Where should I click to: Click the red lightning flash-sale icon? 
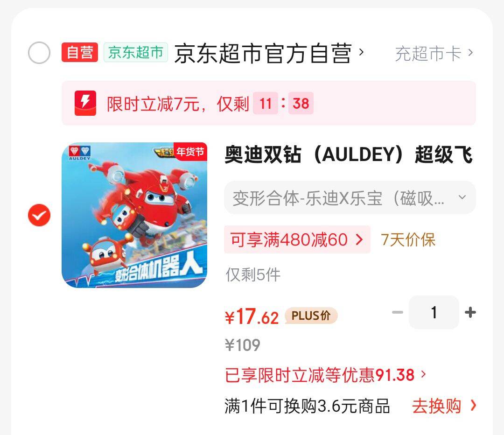tap(85, 103)
